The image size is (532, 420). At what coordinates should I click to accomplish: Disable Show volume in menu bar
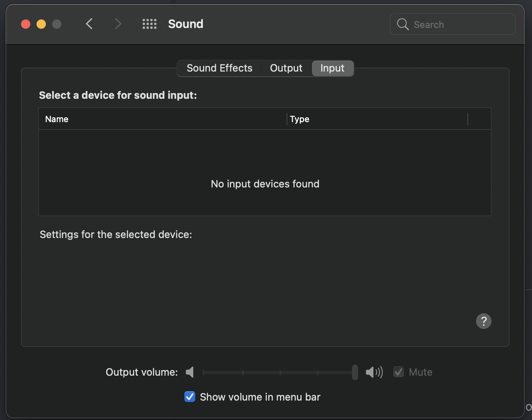pyautogui.click(x=189, y=397)
